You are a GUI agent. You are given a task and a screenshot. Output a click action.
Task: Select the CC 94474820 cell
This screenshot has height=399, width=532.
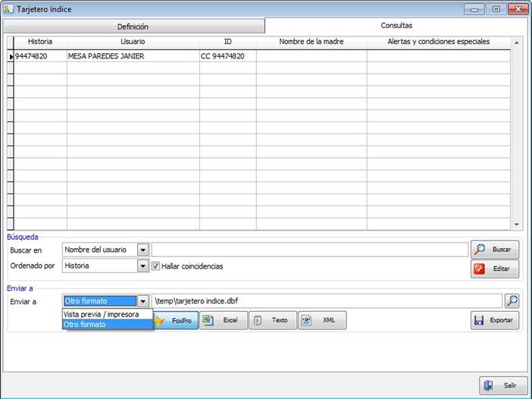(x=227, y=56)
